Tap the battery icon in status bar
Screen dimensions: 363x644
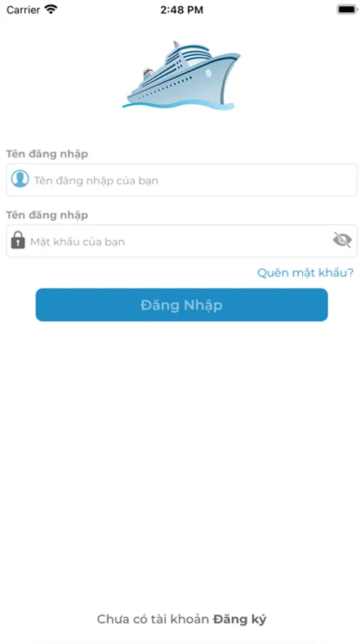pos(347,9)
